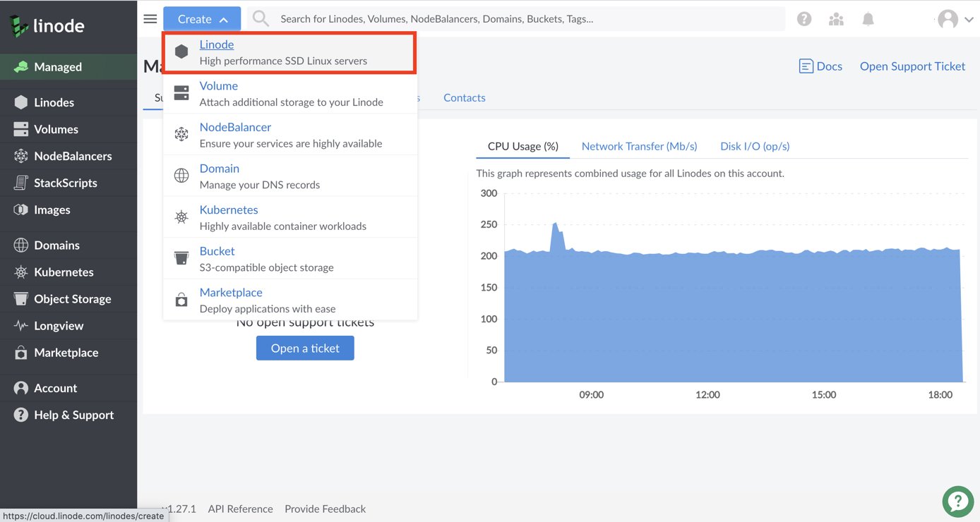
Task: Open the Contacts tab
Action: (x=464, y=98)
